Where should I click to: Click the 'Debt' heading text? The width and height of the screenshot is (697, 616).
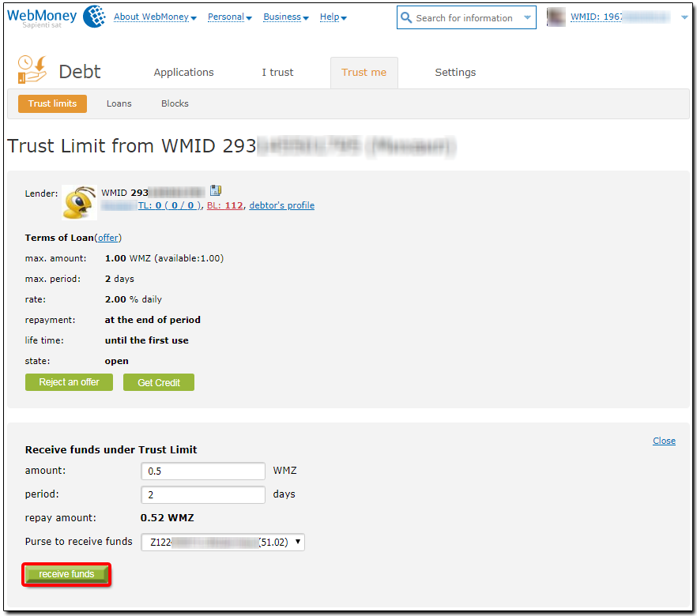click(x=80, y=72)
